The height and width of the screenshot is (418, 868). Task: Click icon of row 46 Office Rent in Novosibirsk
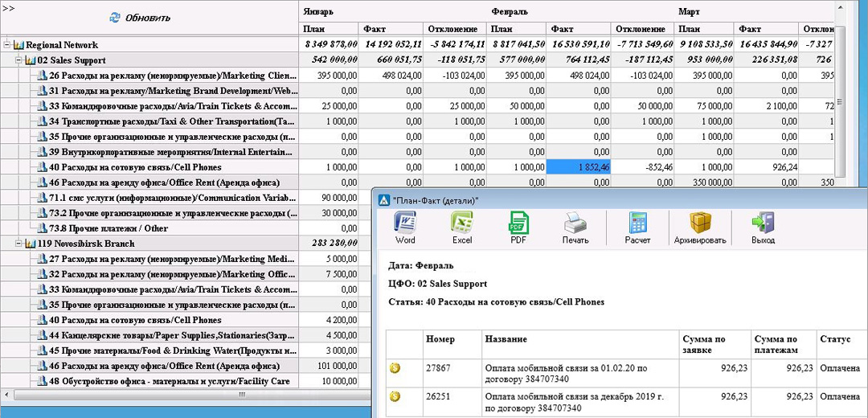tap(43, 366)
